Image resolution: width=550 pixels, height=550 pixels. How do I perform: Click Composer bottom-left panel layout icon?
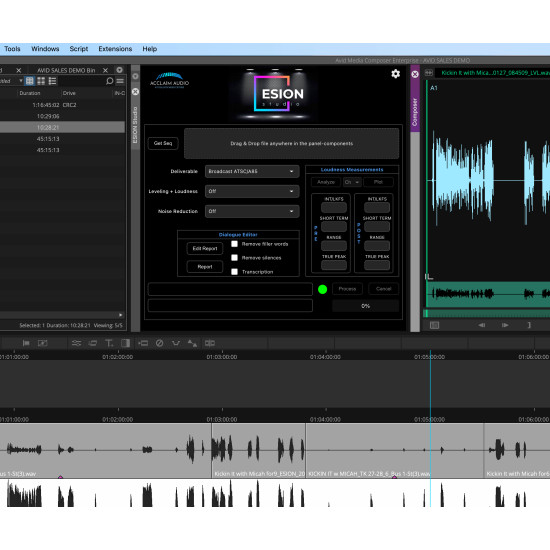434,325
